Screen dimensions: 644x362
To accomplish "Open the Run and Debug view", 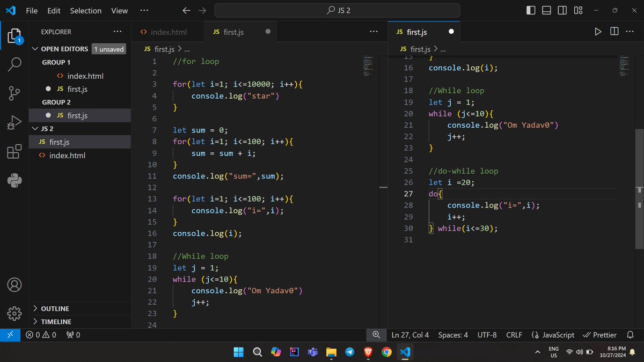I will tap(14, 122).
